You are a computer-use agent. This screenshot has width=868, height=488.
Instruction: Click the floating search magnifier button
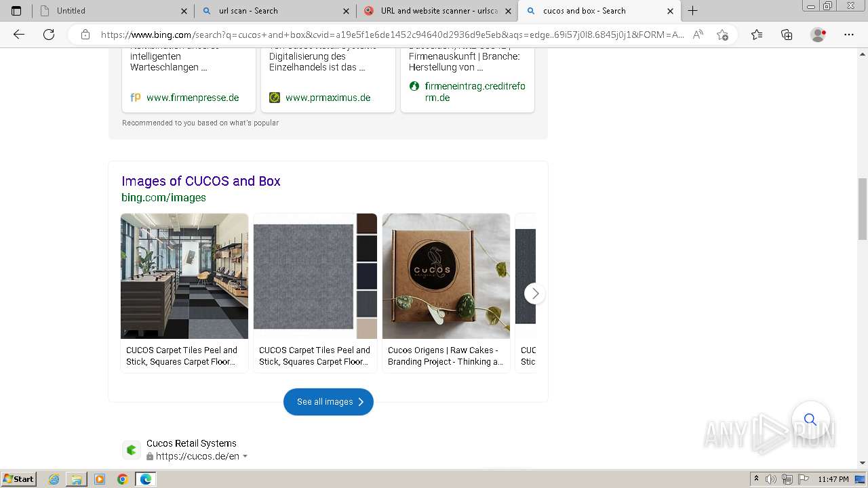tap(810, 420)
